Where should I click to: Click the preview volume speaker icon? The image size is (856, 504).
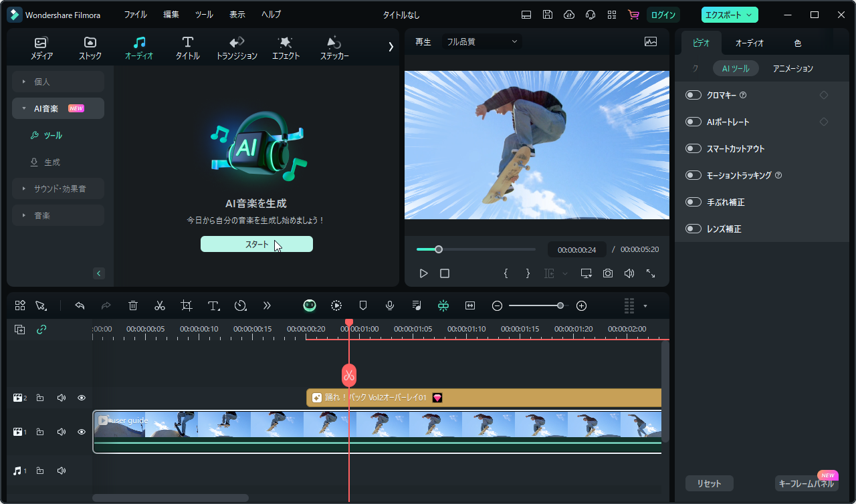coord(629,273)
